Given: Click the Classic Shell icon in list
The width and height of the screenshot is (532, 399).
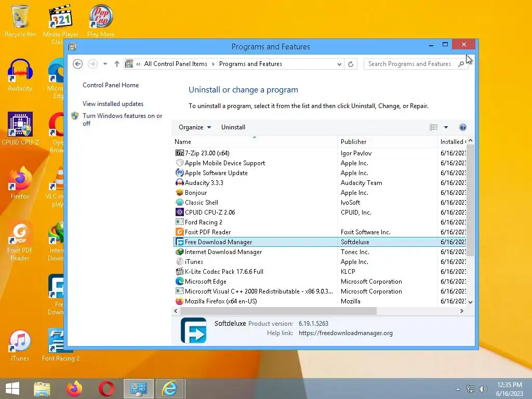Looking at the screenshot, I should point(179,202).
